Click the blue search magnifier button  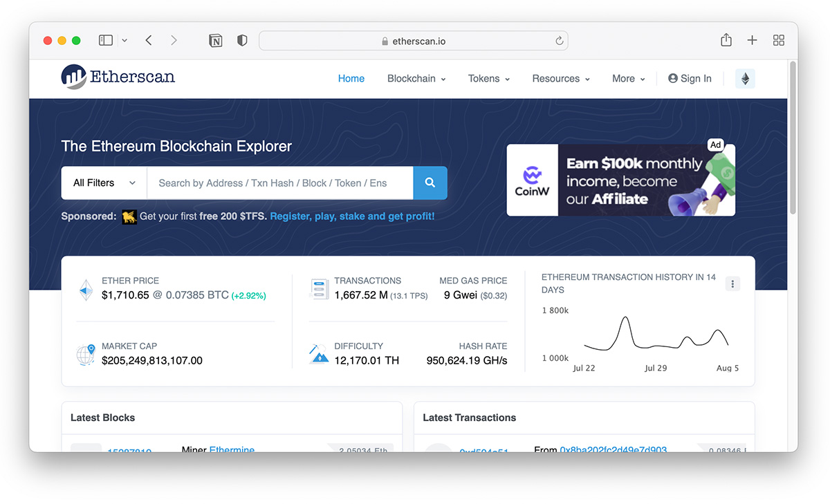click(x=430, y=183)
